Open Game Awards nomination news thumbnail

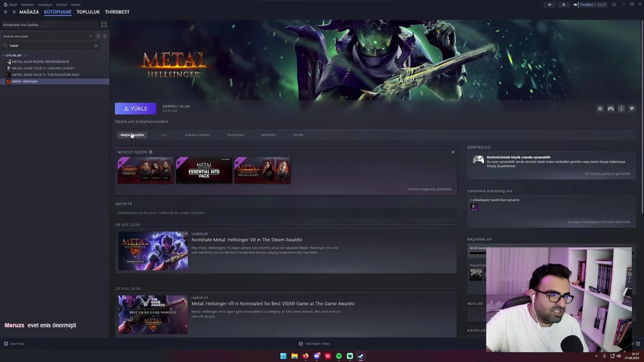click(x=153, y=315)
